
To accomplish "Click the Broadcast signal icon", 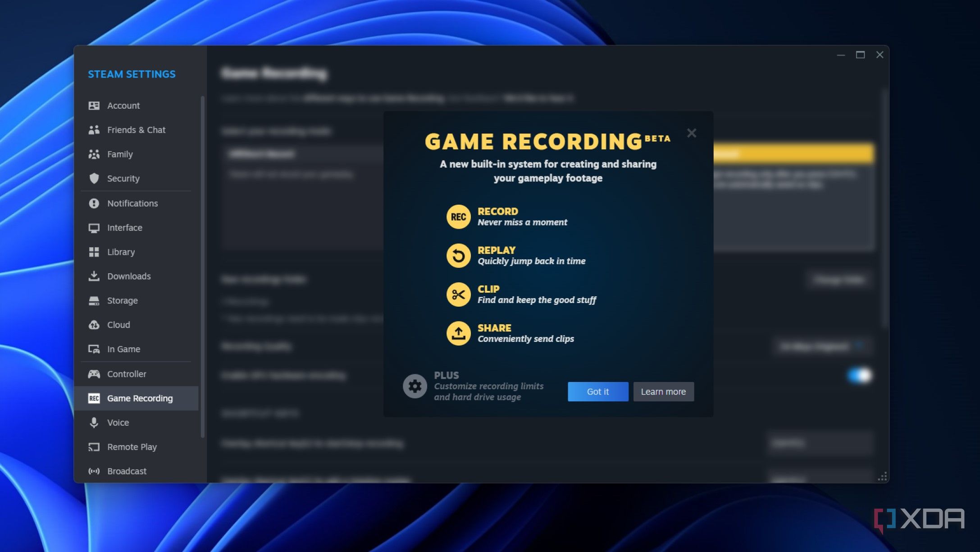I will coord(95,471).
